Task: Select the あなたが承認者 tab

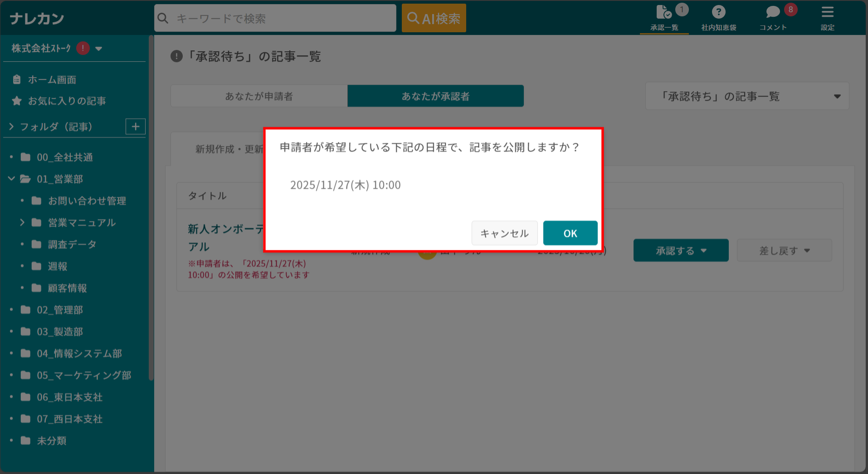Action: (435, 96)
